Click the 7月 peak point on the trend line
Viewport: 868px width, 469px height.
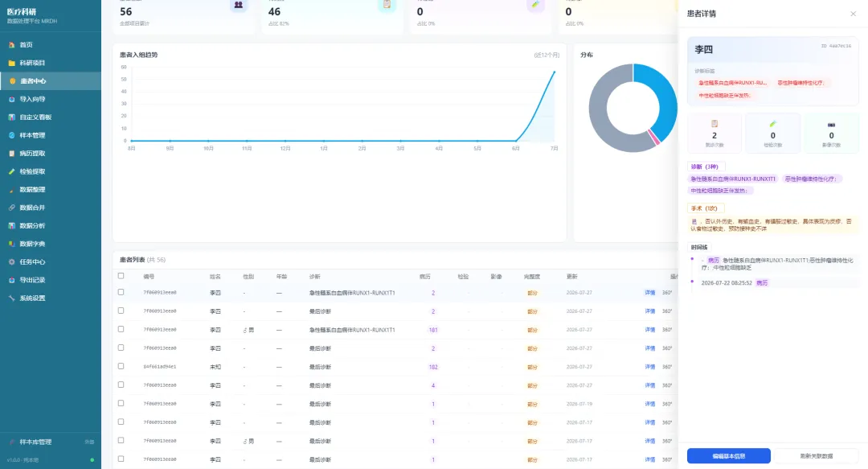[x=554, y=72]
